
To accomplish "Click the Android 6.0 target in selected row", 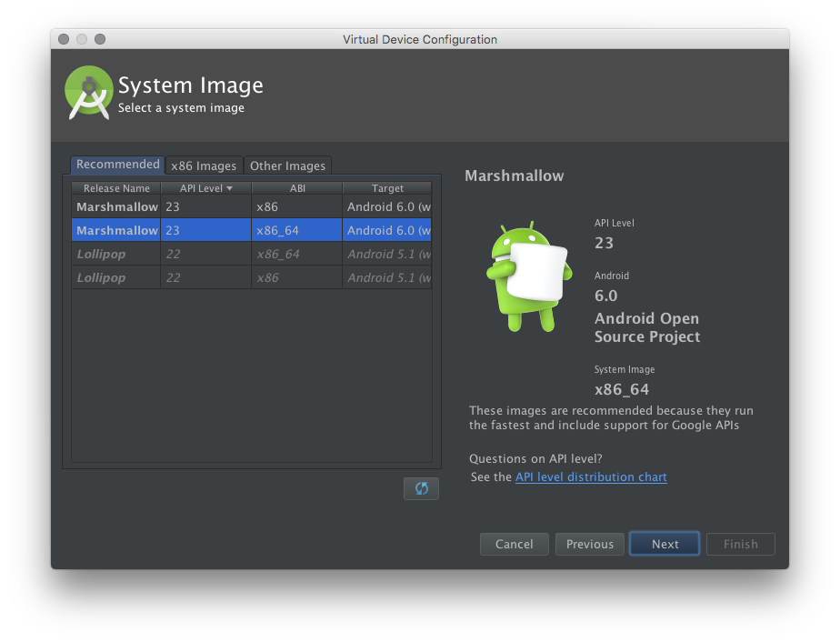I will pyautogui.click(x=387, y=230).
